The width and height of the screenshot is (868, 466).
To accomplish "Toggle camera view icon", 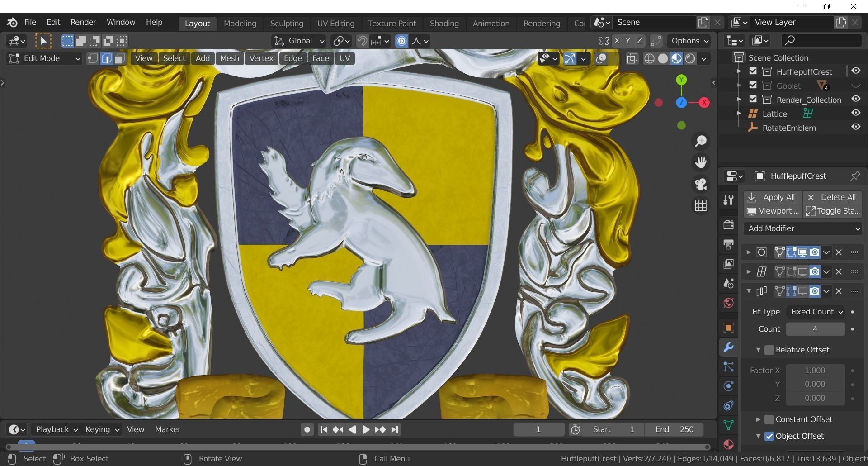I will tap(701, 184).
